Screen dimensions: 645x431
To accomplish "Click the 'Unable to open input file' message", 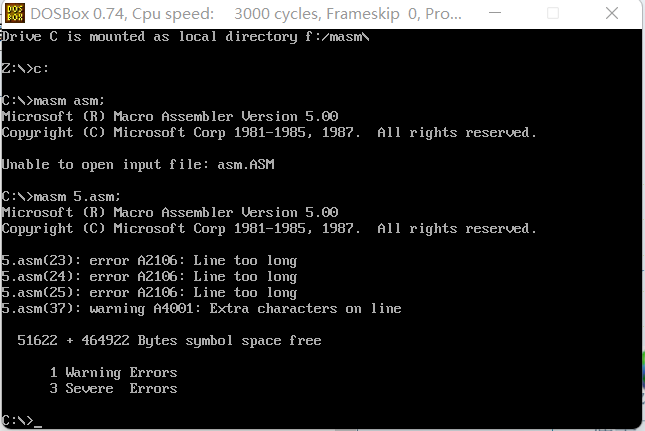I will 138,165.
